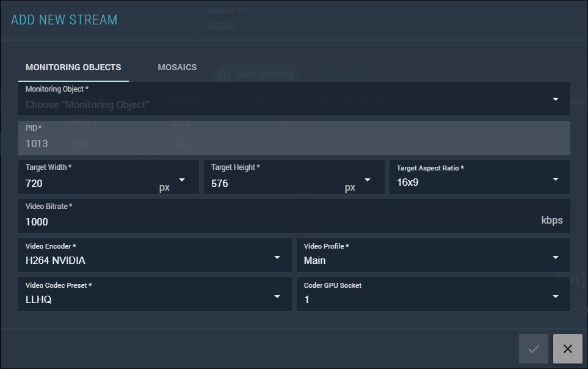
Task: Click the Main video profile value
Action: coord(315,261)
